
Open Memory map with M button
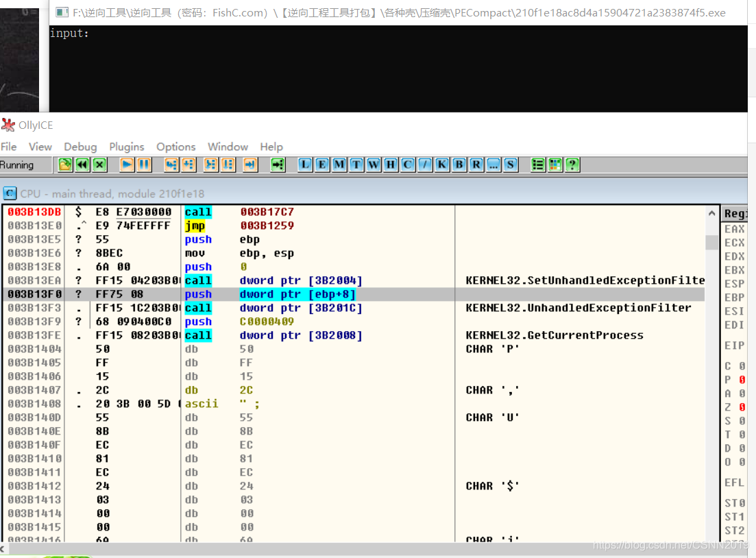point(339,165)
